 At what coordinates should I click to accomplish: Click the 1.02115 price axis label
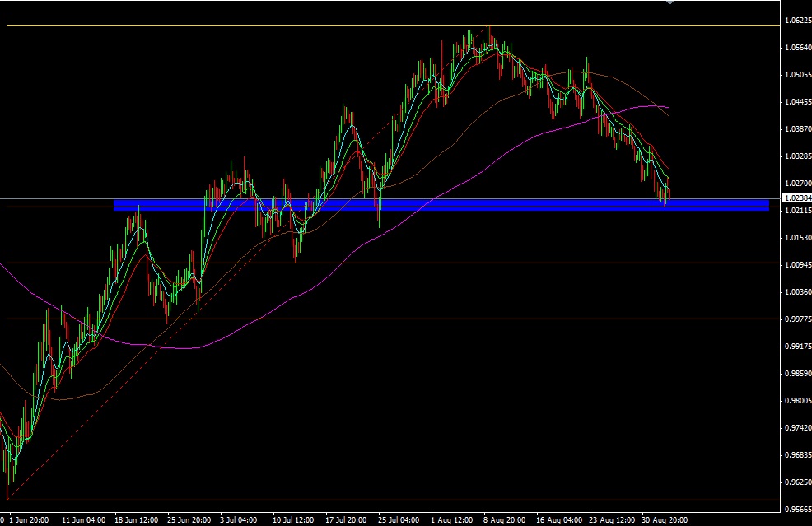[x=798, y=210]
